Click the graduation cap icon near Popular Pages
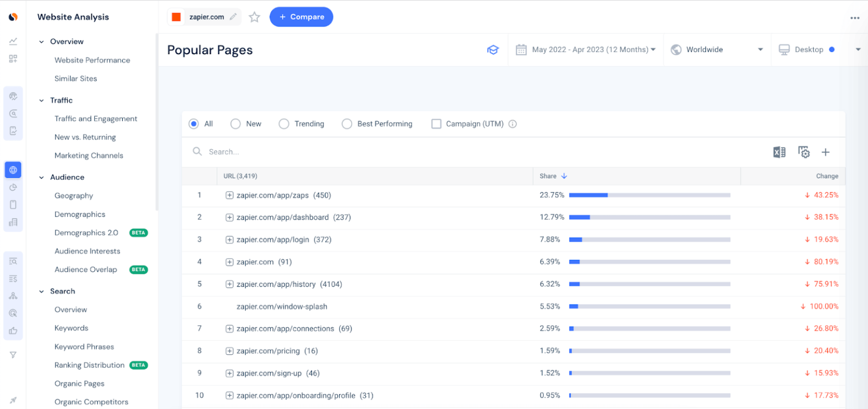The width and height of the screenshot is (868, 409). [x=493, y=50]
